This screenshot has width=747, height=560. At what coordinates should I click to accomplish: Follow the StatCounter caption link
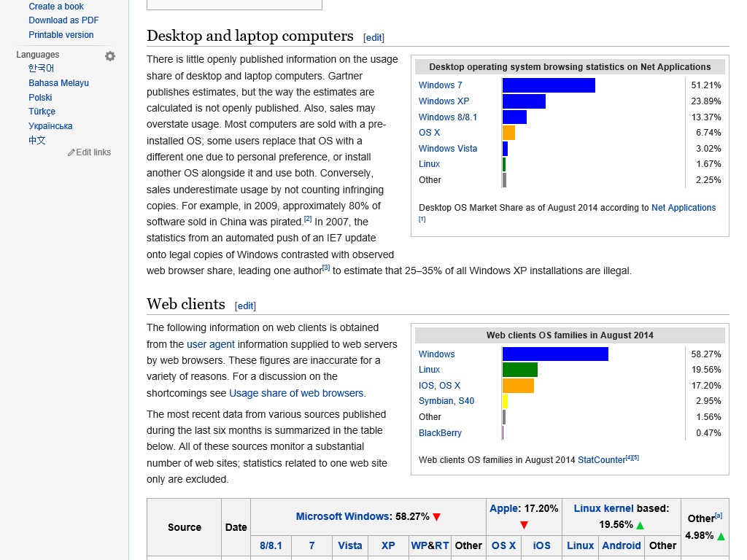pyautogui.click(x=601, y=460)
